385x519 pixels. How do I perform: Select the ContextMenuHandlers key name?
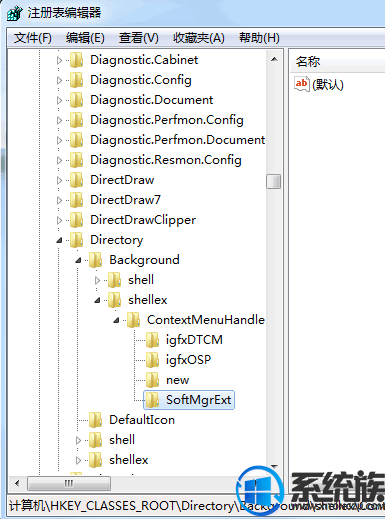[x=206, y=320]
